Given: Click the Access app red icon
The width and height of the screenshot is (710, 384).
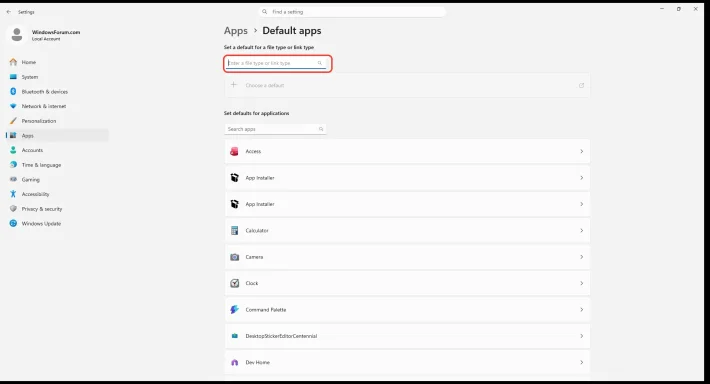Looking at the screenshot, I should pyautogui.click(x=234, y=151).
